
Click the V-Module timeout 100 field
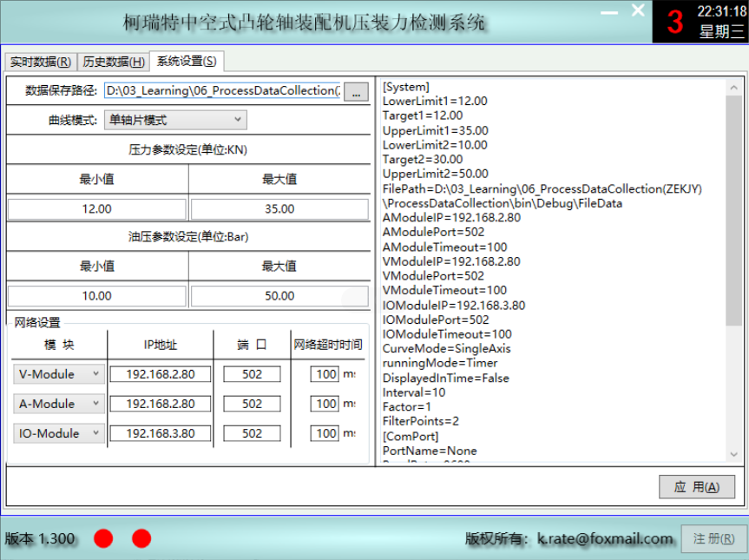325,374
